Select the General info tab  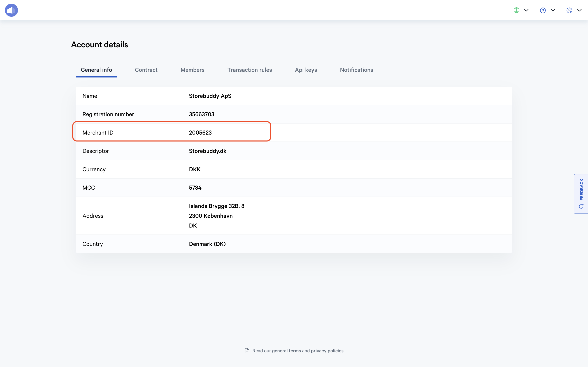[96, 70]
